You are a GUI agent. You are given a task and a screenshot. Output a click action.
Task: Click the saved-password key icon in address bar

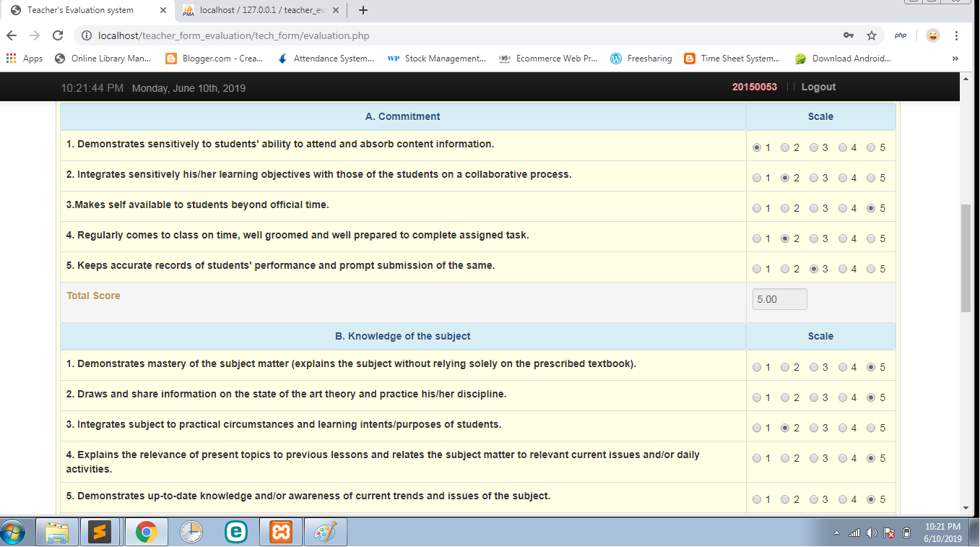click(x=847, y=35)
